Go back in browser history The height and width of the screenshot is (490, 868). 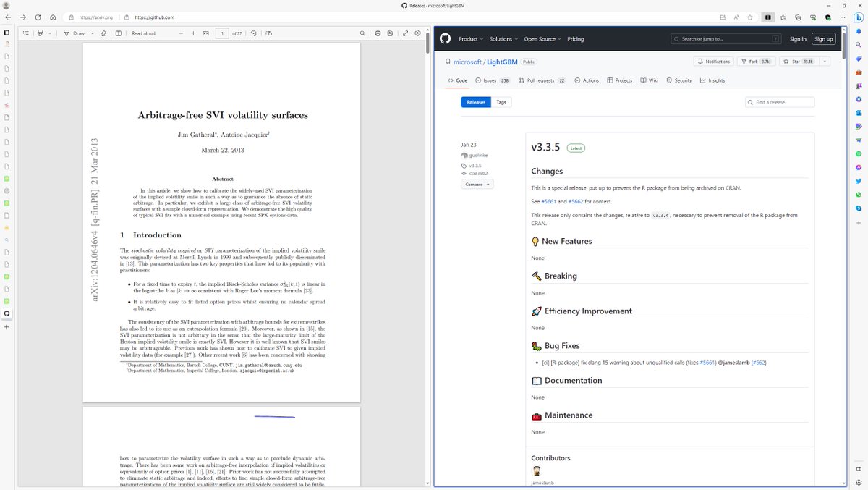pos(7,17)
